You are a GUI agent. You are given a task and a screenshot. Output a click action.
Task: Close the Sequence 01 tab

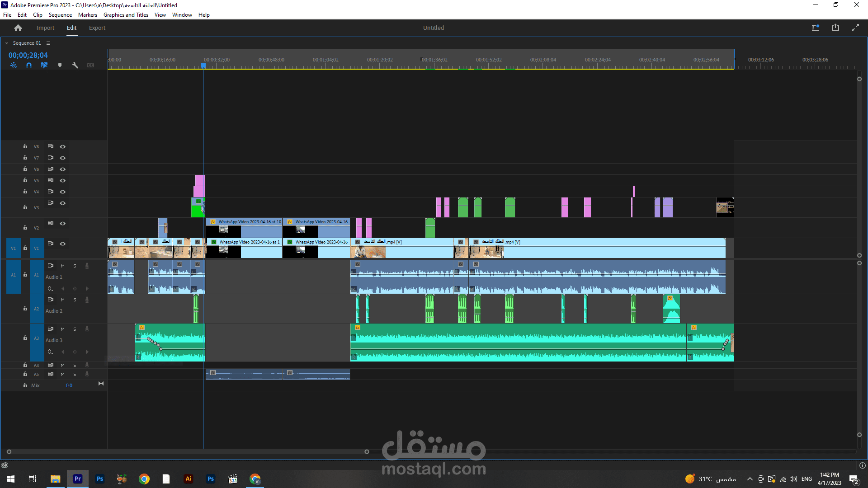[x=7, y=43]
